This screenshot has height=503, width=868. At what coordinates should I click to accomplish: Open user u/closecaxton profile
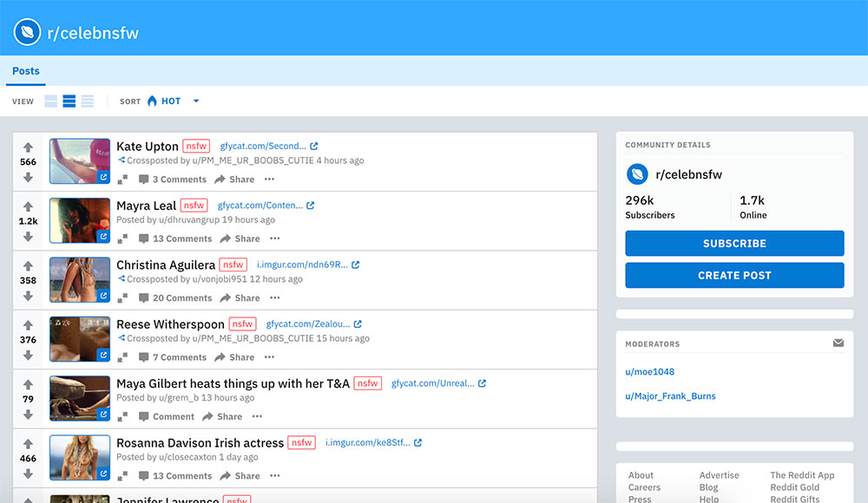tap(187, 457)
